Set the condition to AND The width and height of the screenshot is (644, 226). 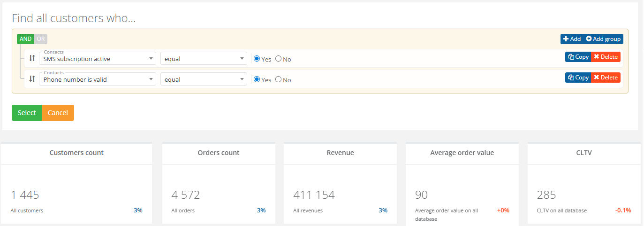point(25,39)
